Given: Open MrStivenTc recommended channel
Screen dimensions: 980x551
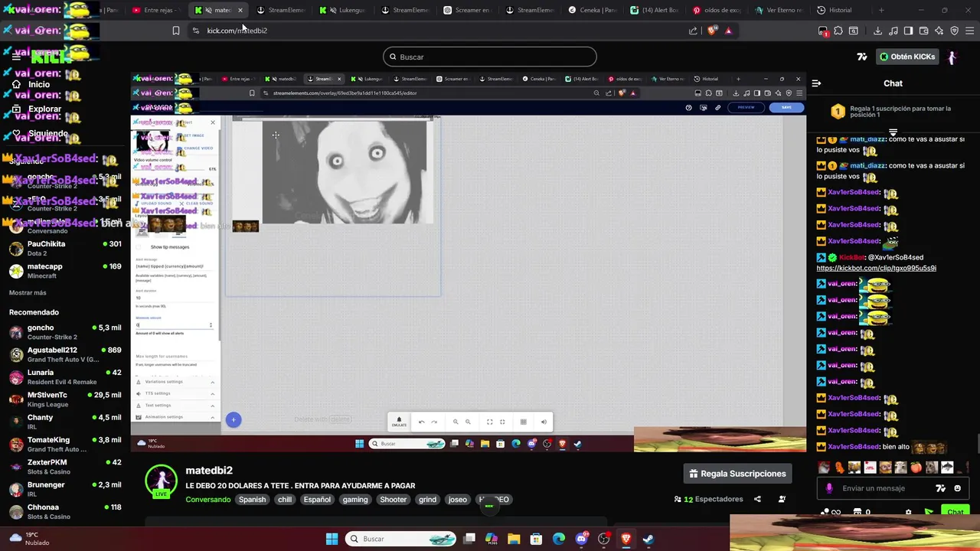Looking at the screenshot, I should 65,399.
